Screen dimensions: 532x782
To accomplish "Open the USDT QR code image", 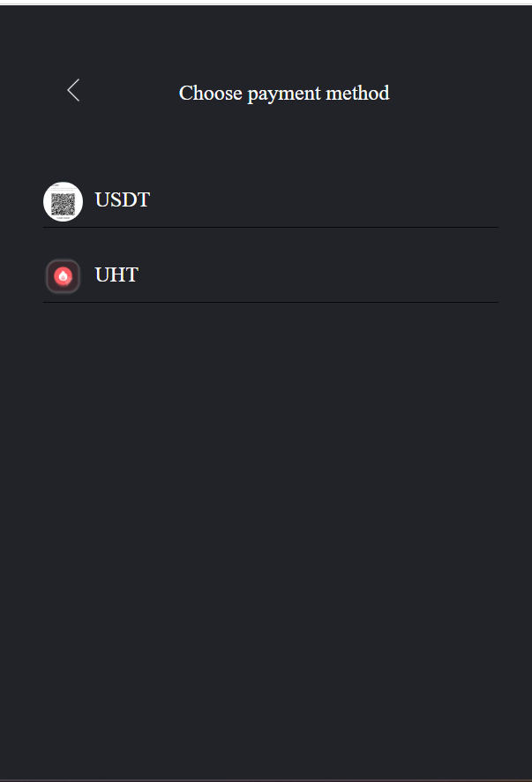I will click(x=63, y=201).
